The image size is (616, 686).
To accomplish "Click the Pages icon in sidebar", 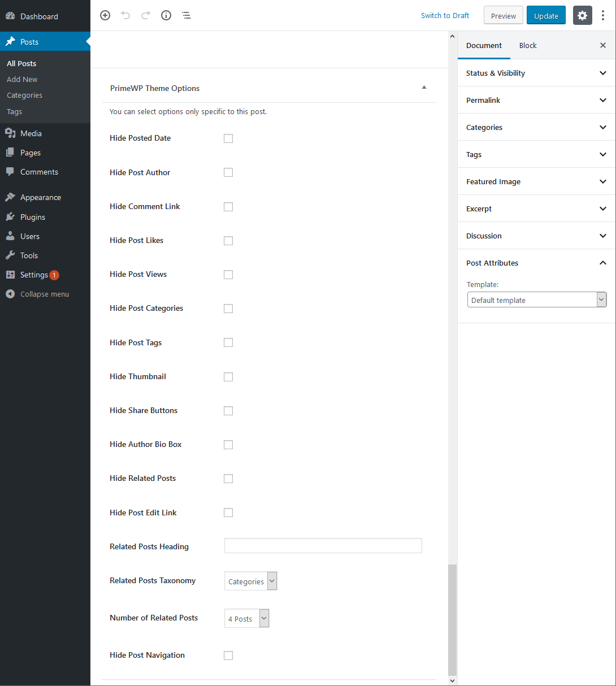I will 10,153.
